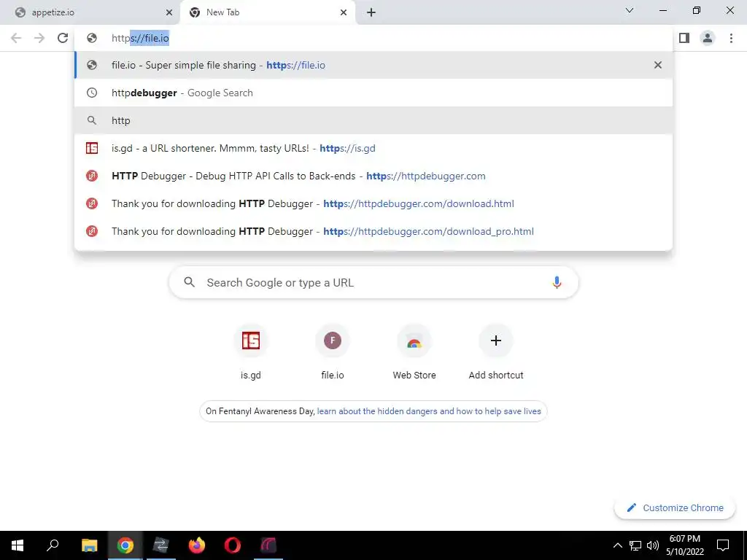
Task: Click the Customize Chrome button
Action: [675, 507]
